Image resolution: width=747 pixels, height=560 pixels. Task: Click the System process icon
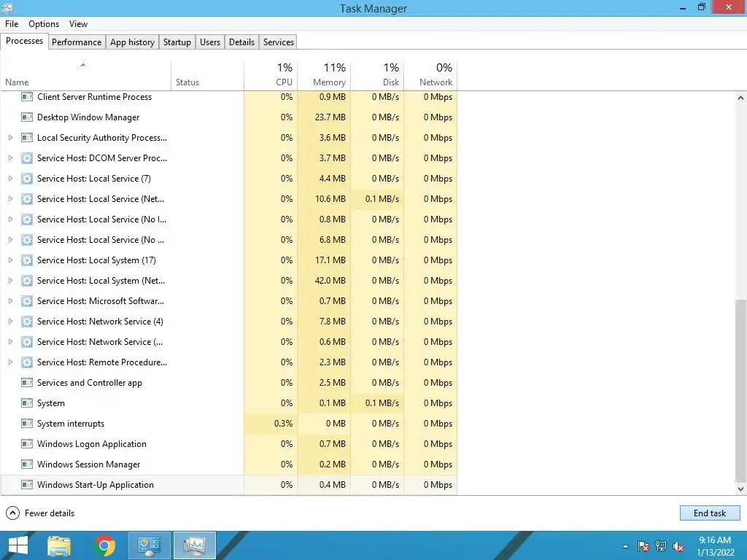tap(27, 402)
